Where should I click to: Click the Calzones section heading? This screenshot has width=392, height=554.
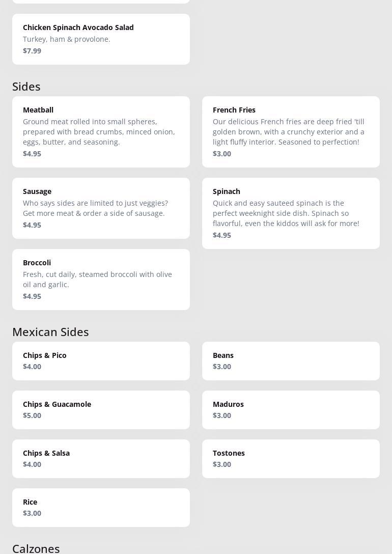point(36,548)
